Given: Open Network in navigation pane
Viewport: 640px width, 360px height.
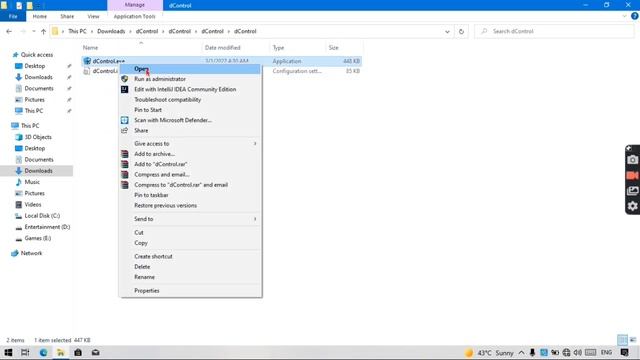Looking at the screenshot, I should [x=31, y=253].
